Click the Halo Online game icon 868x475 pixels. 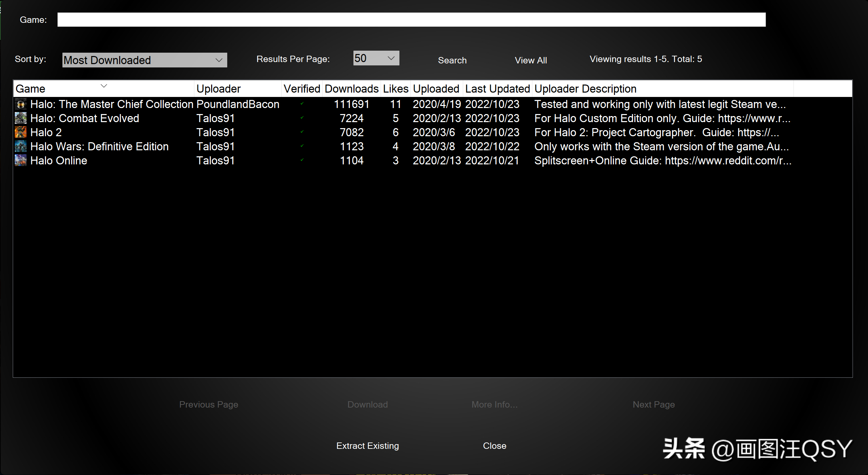click(20, 161)
